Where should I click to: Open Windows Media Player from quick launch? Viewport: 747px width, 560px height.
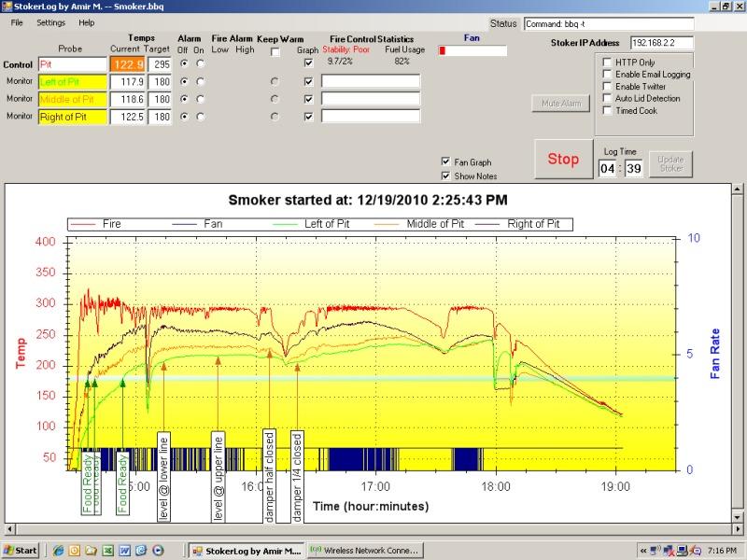[x=158, y=551]
